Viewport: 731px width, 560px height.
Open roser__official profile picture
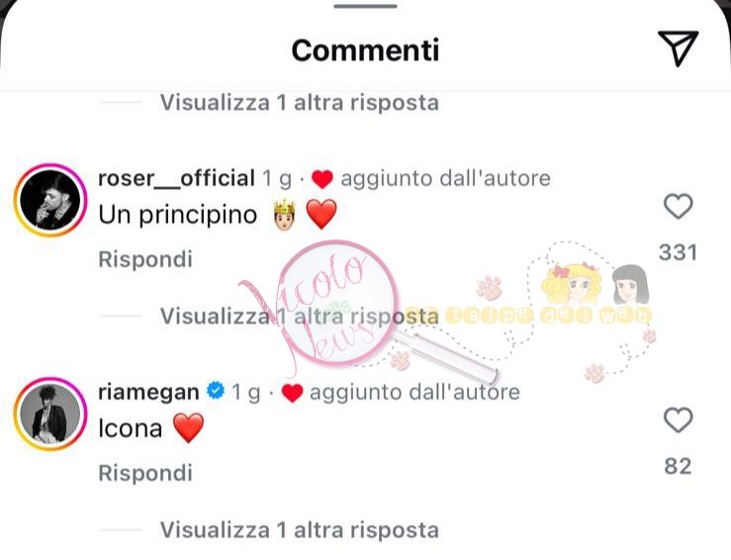(50, 201)
